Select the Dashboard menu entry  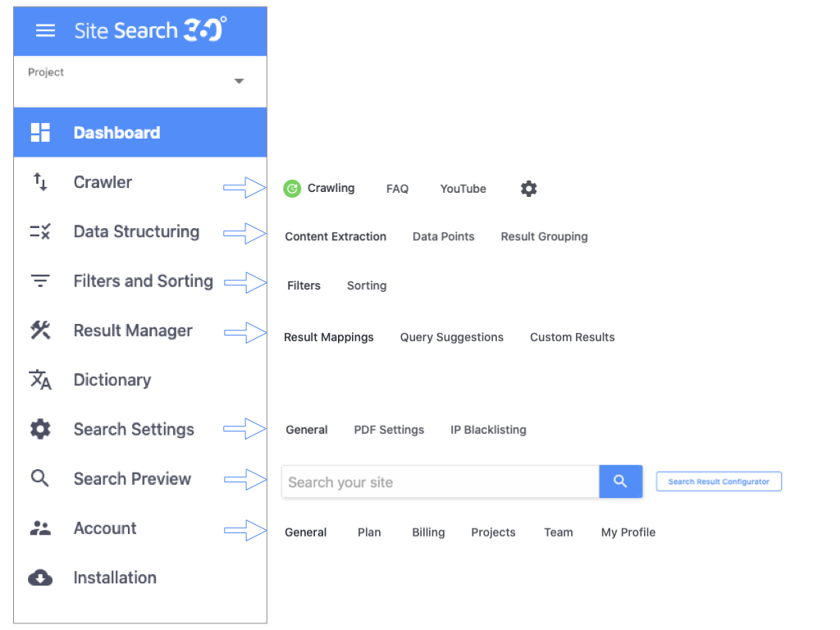click(116, 132)
